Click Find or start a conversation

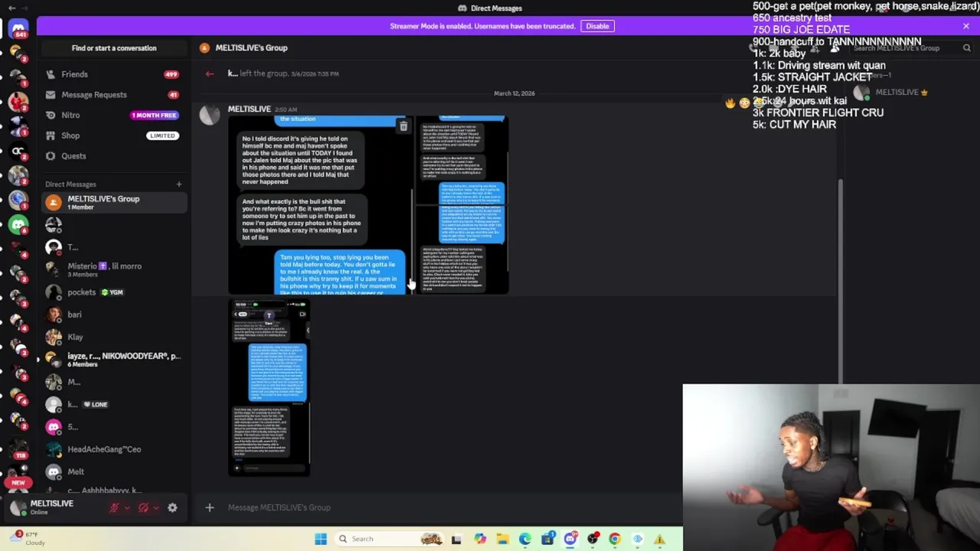(114, 48)
